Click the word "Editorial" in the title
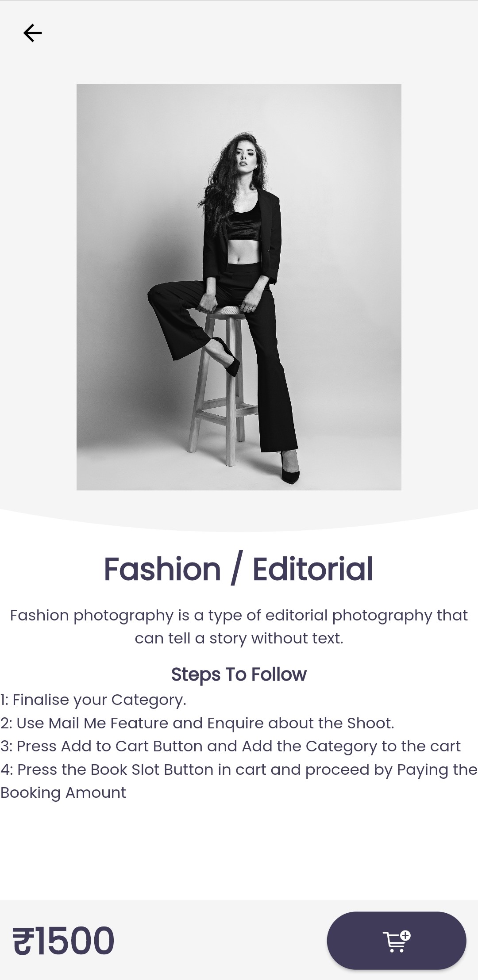The width and height of the screenshot is (478, 980). click(x=313, y=569)
